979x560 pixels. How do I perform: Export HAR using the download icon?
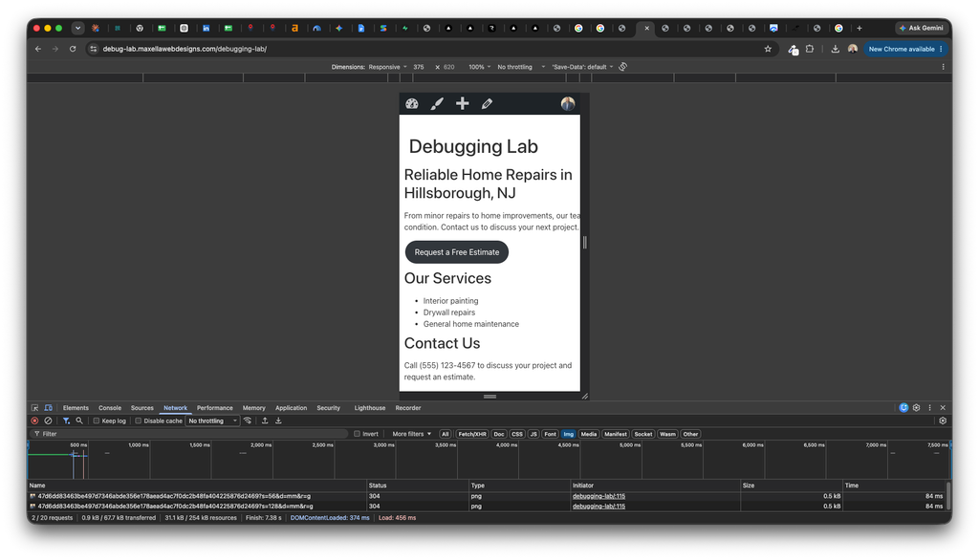[x=278, y=420]
